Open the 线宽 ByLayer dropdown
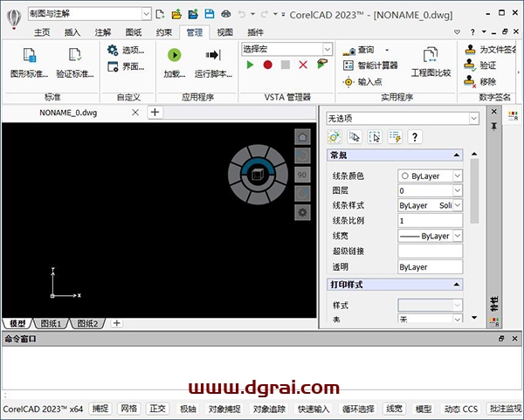 pos(458,236)
